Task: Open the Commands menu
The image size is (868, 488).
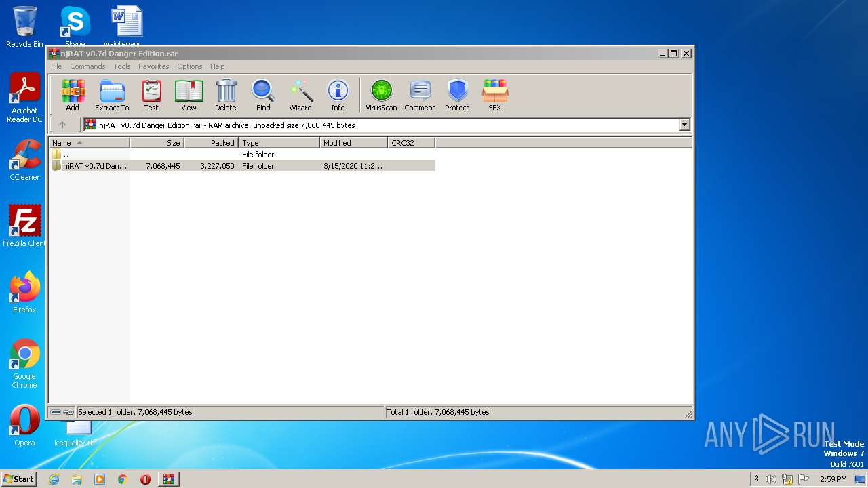Action: pyautogui.click(x=87, y=66)
